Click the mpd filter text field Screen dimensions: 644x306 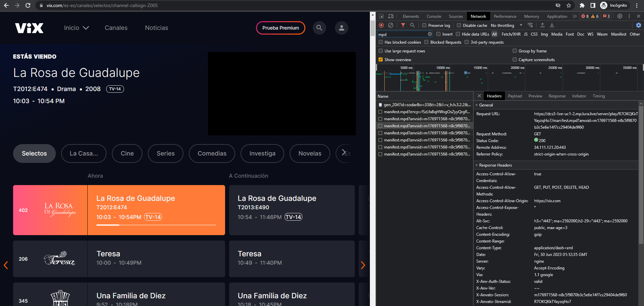pos(402,34)
